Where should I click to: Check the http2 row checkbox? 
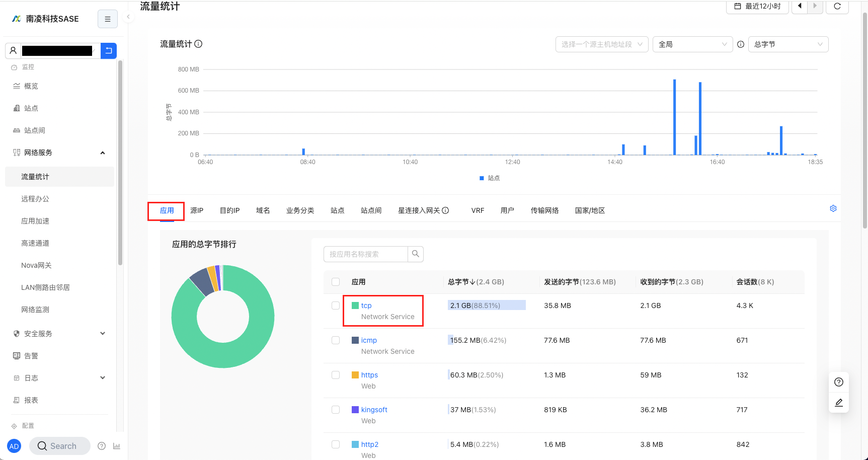(x=336, y=444)
